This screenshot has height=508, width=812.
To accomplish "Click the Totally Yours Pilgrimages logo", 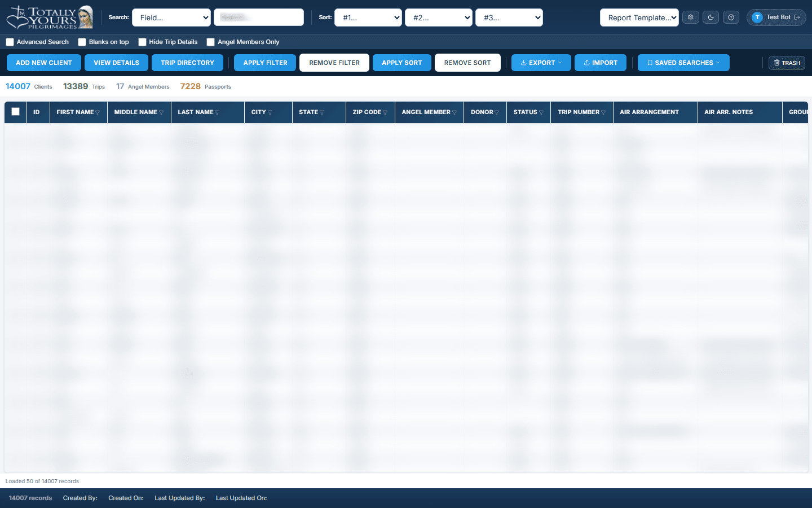I will pos(50,17).
